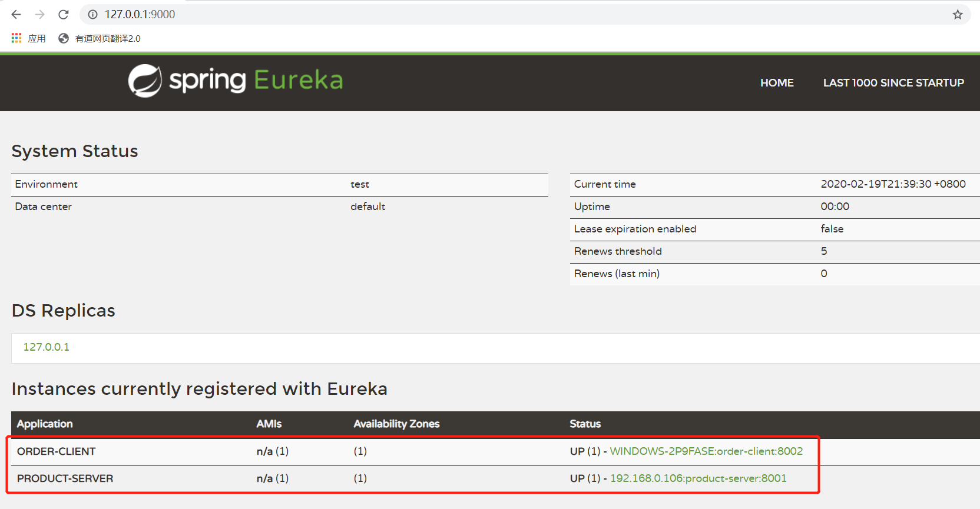Reload the page with the refresh icon
This screenshot has height=509, width=980.
click(x=64, y=14)
